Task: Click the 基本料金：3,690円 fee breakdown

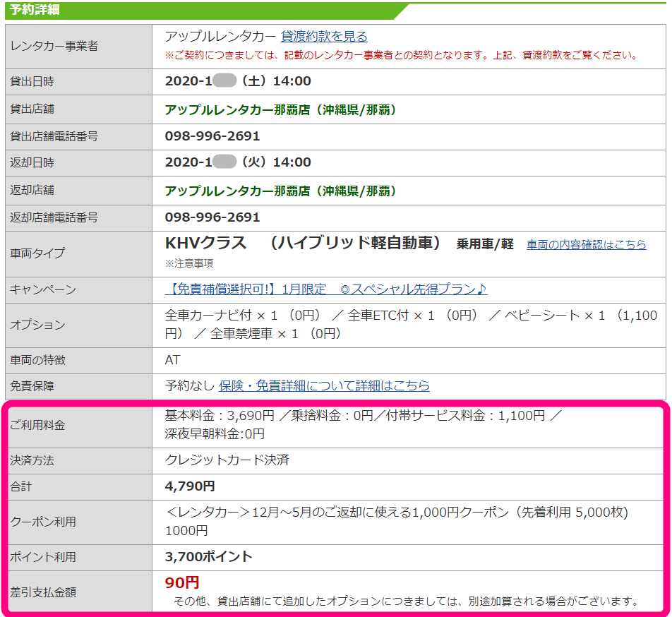Action: tap(220, 415)
